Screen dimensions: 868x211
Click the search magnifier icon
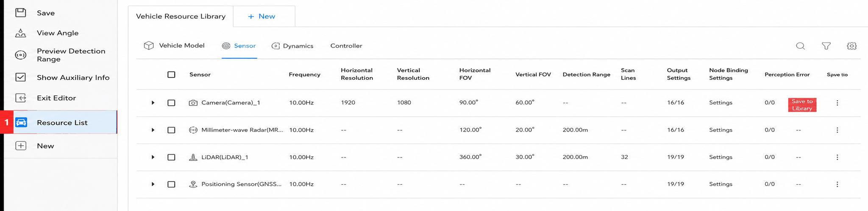point(800,46)
